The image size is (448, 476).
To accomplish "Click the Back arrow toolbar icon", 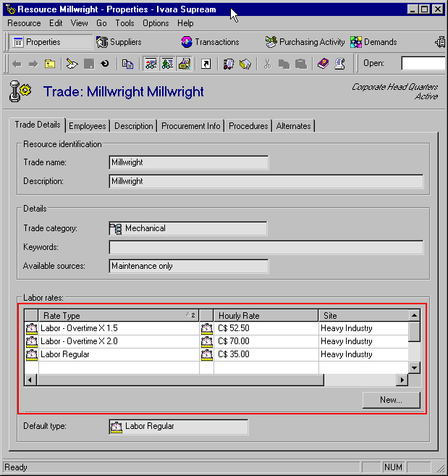I will [17, 64].
